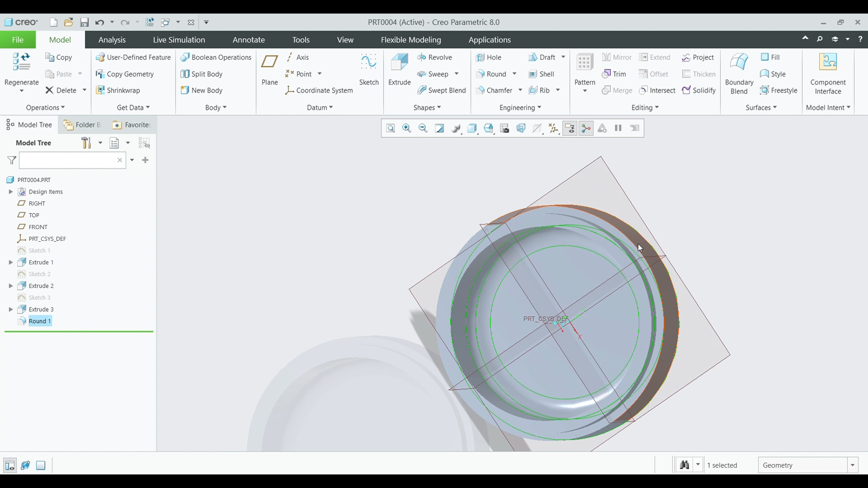Image resolution: width=868 pixels, height=488 pixels.
Task: Toggle full screen icon in status bar
Action: pyautogui.click(x=41, y=465)
